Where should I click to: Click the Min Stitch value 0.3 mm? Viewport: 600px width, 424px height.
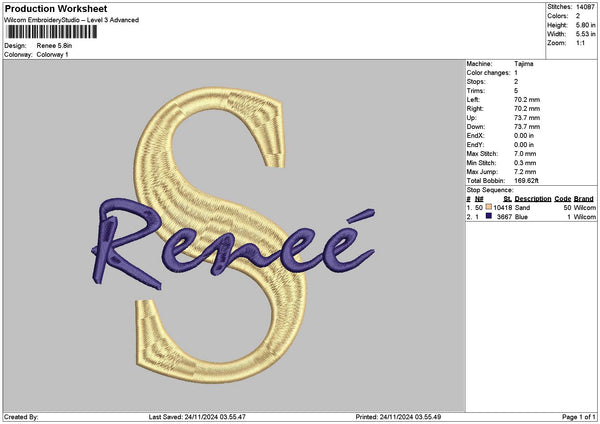[525, 163]
